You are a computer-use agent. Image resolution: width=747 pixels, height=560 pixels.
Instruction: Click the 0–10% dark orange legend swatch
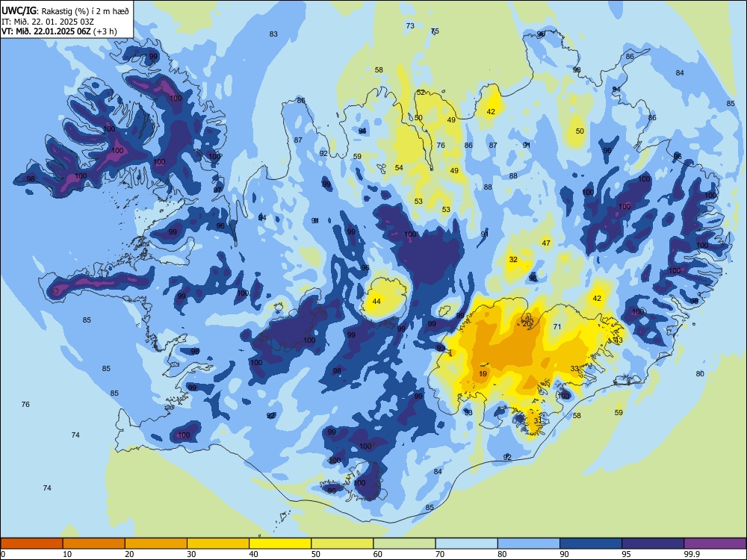coord(31,544)
